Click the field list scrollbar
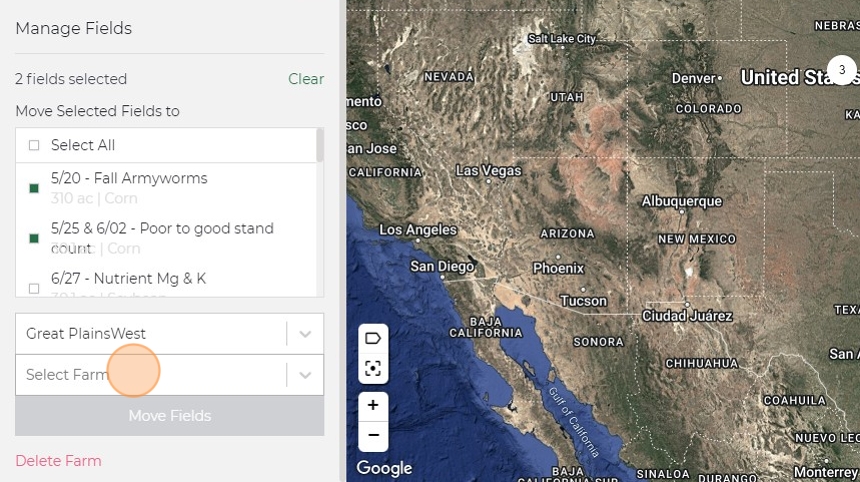Image resolution: width=860 pixels, height=482 pixels. [x=320, y=145]
